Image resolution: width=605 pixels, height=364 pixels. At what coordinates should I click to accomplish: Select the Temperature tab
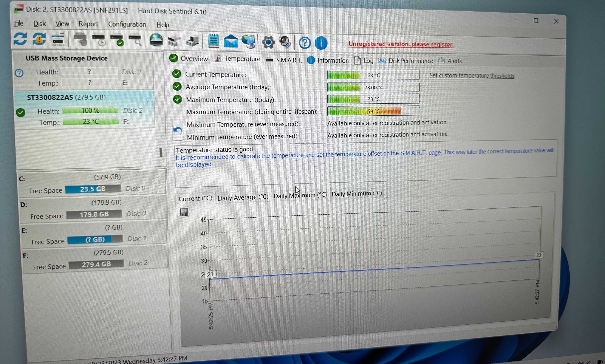[238, 59]
